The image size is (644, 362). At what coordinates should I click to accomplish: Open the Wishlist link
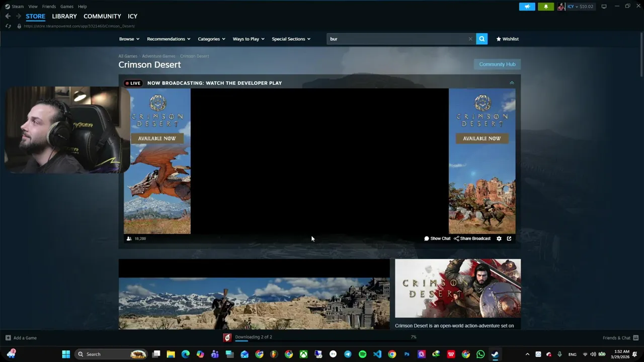point(507,39)
